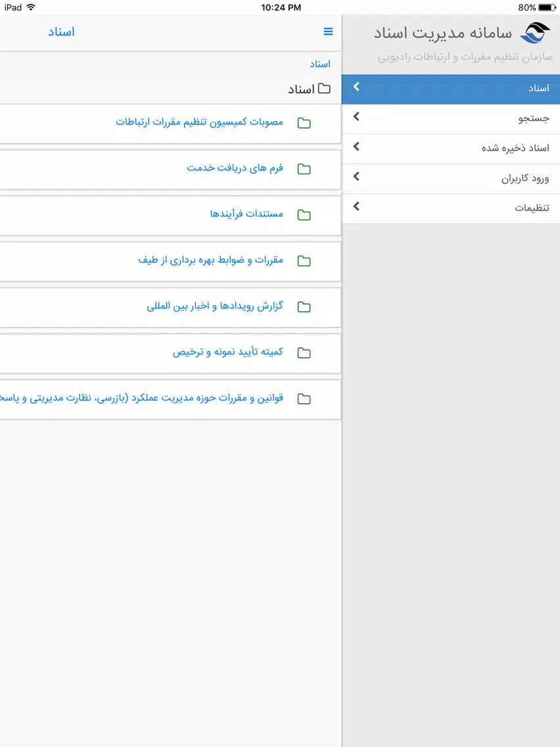Open ورود کاربران menu item
The height and width of the screenshot is (747, 560).
point(451,179)
